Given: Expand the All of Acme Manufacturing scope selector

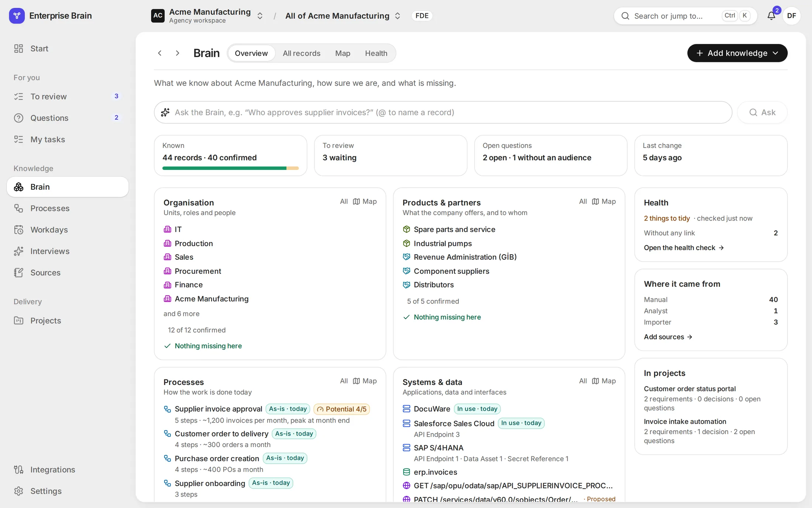Looking at the screenshot, I should tap(398, 16).
